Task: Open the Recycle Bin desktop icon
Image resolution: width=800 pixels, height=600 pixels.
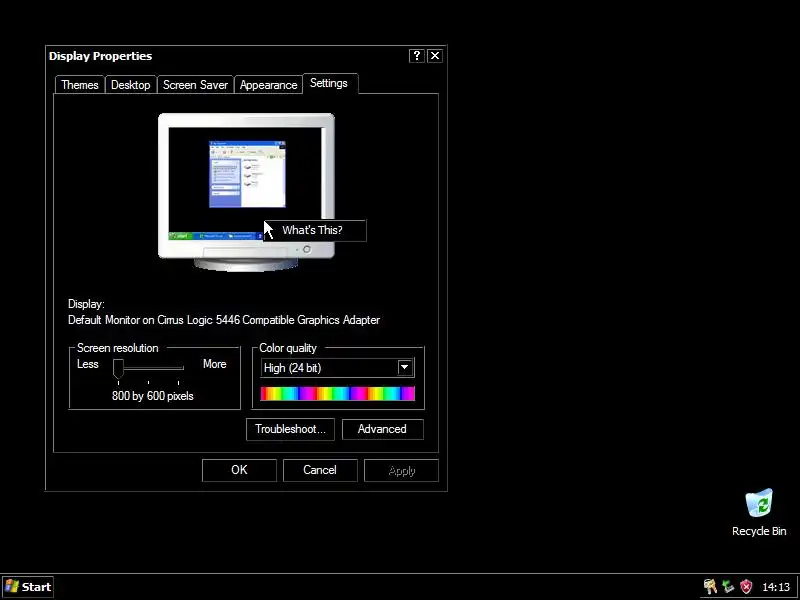Action: click(x=759, y=512)
